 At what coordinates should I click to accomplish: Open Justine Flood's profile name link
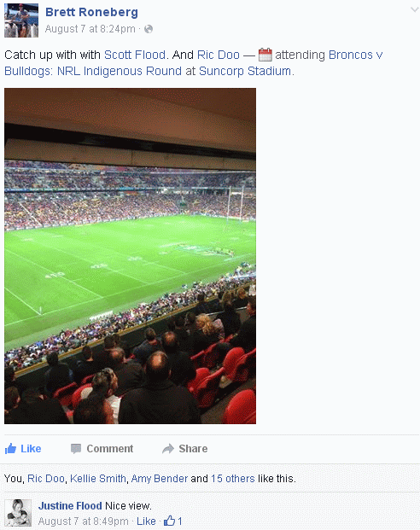[70, 505]
